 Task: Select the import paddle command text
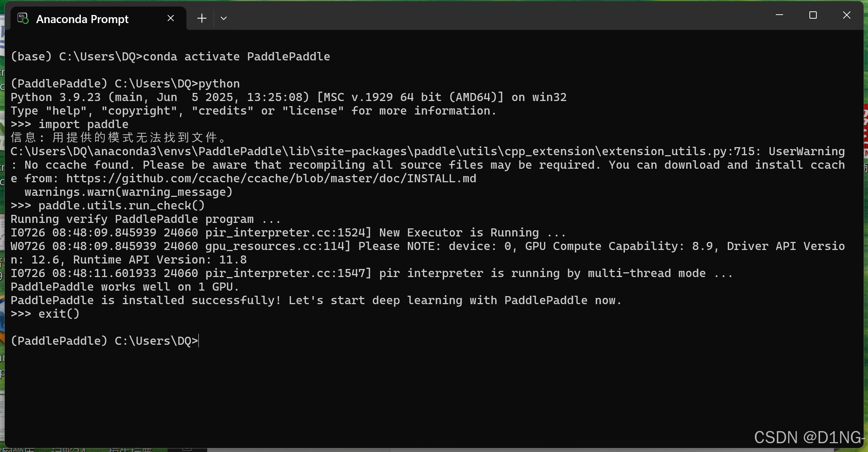pyautogui.click(x=84, y=124)
